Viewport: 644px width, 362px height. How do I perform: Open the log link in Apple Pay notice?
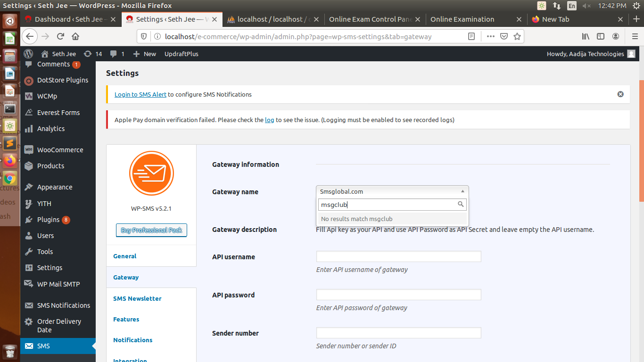click(269, 120)
